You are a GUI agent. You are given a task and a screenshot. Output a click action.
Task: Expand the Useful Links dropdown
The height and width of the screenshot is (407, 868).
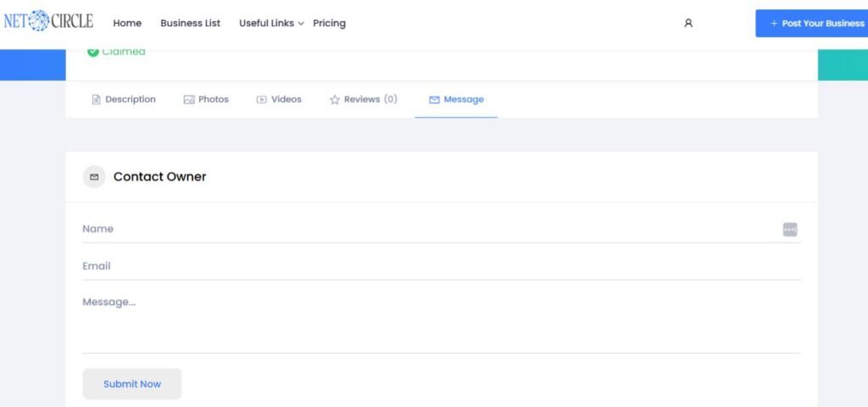(x=271, y=23)
